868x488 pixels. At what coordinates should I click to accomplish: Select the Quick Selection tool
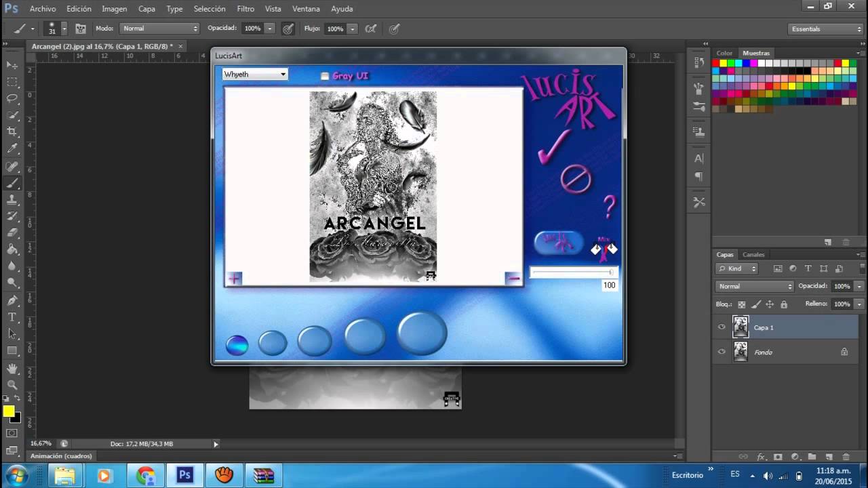[12, 115]
